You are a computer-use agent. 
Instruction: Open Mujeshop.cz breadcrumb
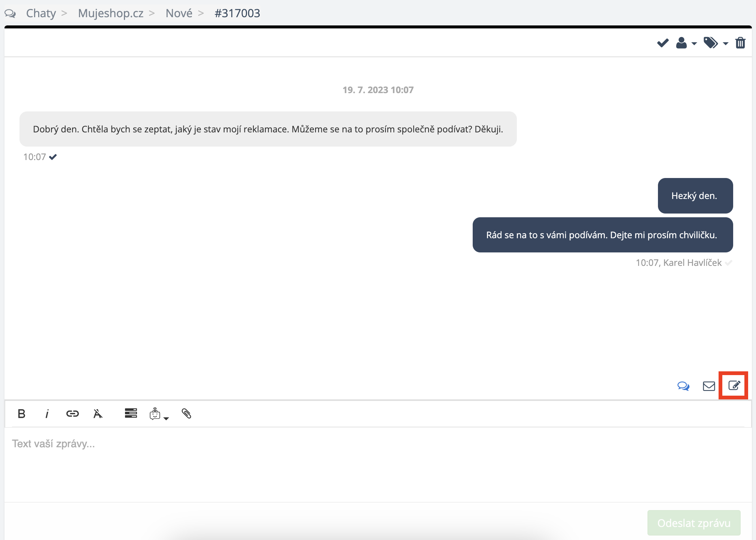pos(110,13)
